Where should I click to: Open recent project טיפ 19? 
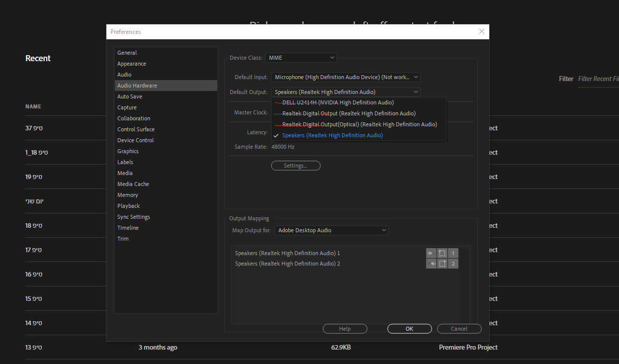pyautogui.click(x=34, y=177)
